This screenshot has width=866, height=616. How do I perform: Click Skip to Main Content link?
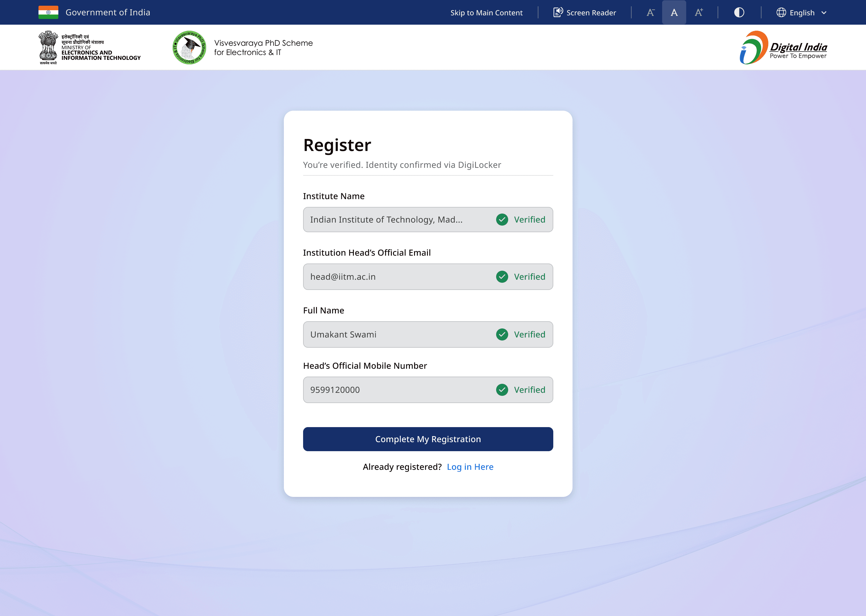coord(487,13)
